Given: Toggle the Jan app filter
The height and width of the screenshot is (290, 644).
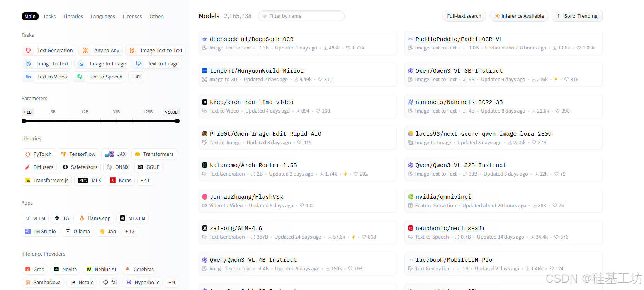Looking at the screenshot, I should (x=108, y=231).
